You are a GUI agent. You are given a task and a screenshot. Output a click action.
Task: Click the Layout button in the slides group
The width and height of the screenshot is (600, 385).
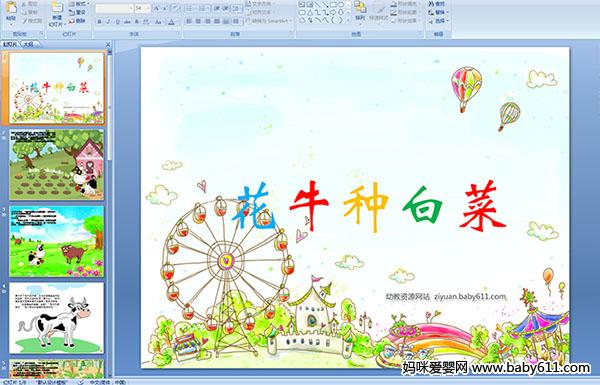[x=78, y=4]
